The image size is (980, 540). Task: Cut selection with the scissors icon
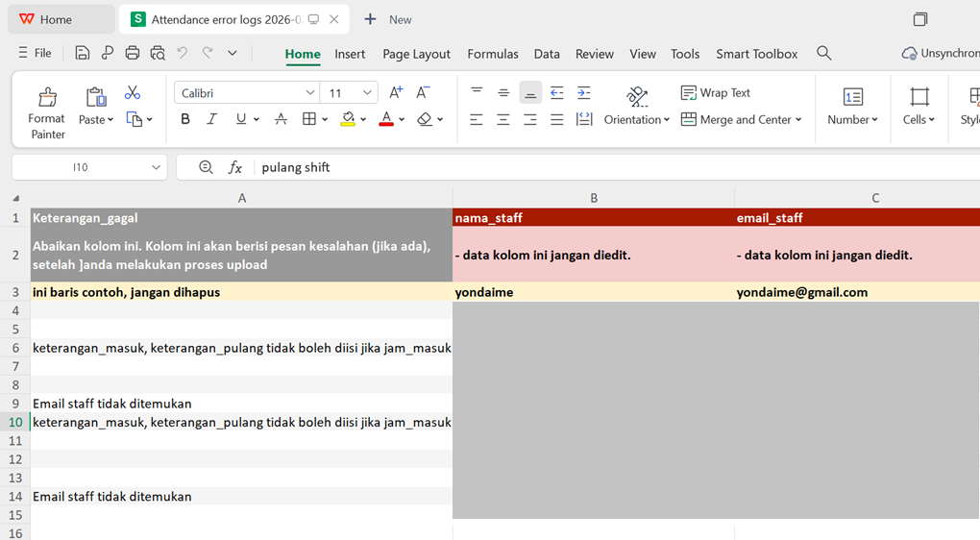tap(133, 92)
